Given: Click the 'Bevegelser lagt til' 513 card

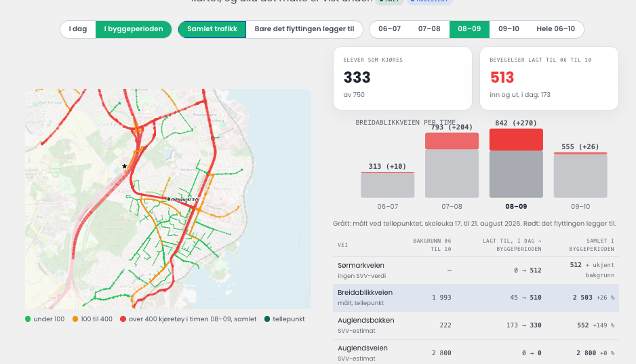Looking at the screenshot, I should (549, 78).
